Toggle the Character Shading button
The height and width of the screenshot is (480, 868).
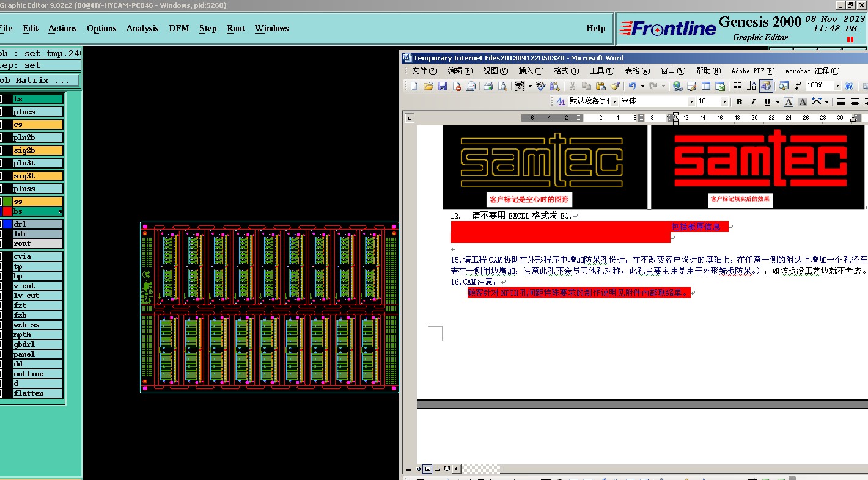pyautogui.click(x=803, y=101)
